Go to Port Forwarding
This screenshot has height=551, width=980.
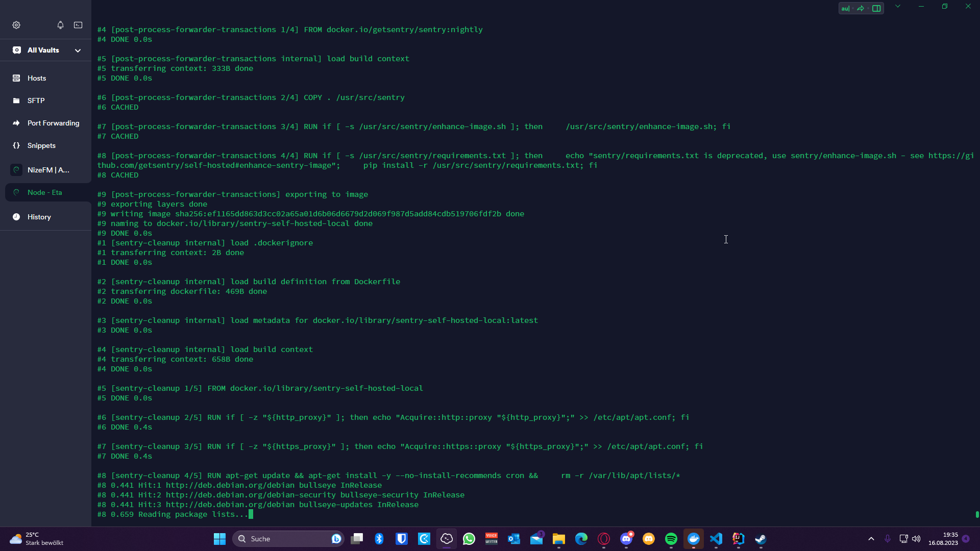click(53, 123)
